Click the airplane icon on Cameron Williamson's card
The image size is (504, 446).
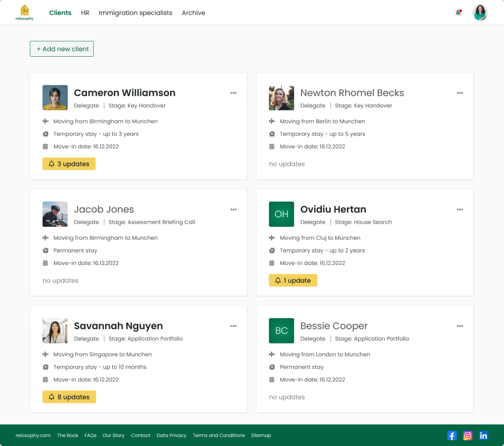coord(45,121)
